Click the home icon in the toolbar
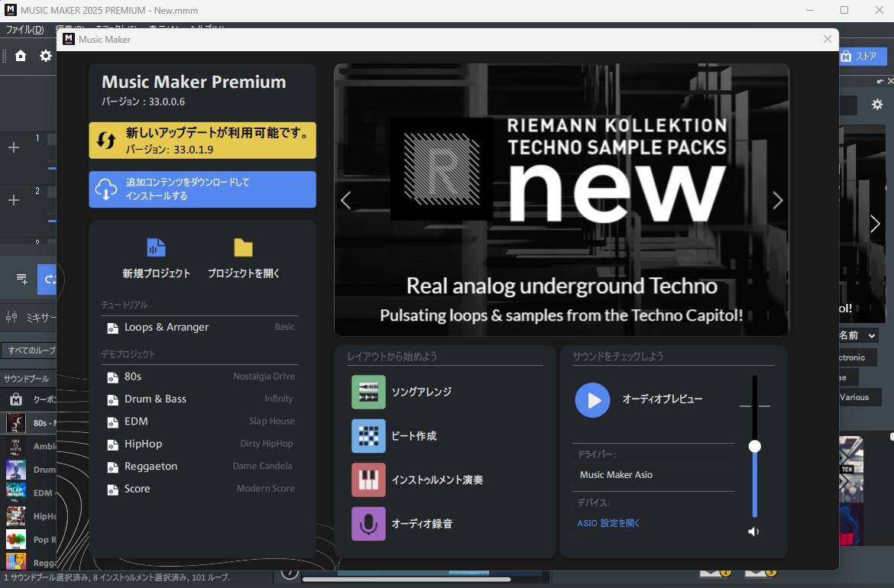The width and height of the screenshot is (894, 588). [x=21, y=56]
